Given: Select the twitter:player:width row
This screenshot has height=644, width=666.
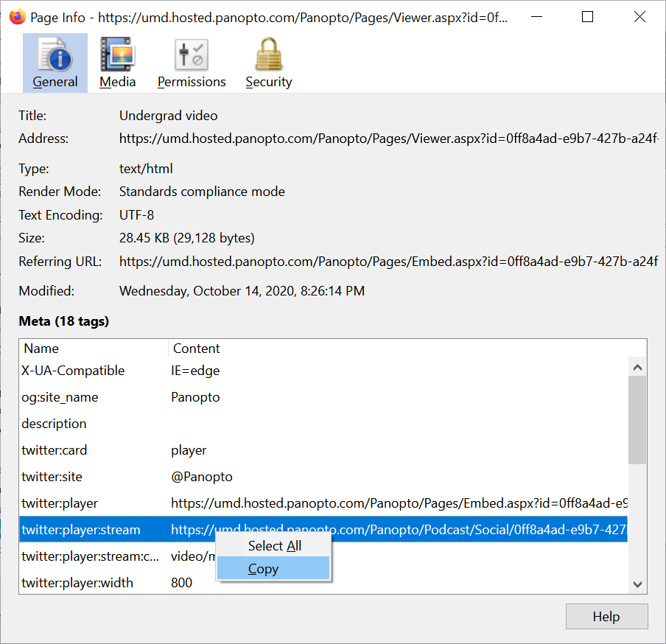Looking at the screenshot, I should click(x=323, y=582).
